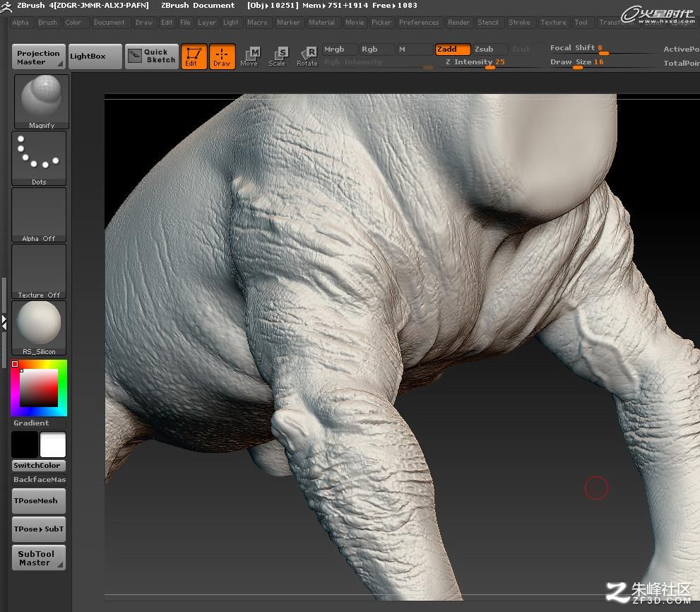Open the Texture Off selector
Image resolution: width=700 pixels, height=612 pixels.
(x=39, y=271)
